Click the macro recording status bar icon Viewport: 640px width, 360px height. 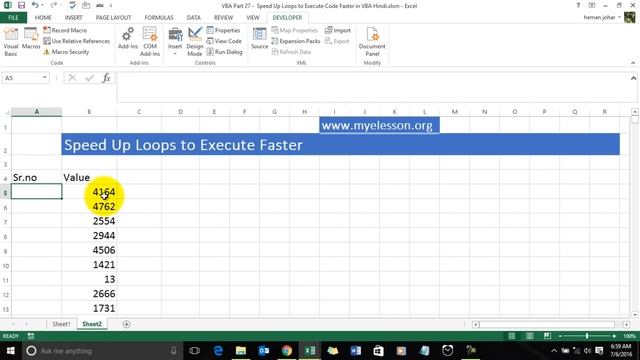pos(31,336)
